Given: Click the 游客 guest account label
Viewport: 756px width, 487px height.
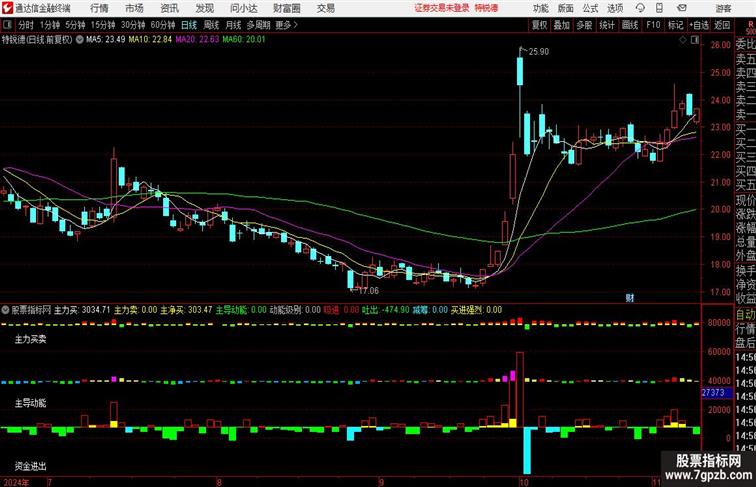Looking at the screenshot, I should click(723, 8).
